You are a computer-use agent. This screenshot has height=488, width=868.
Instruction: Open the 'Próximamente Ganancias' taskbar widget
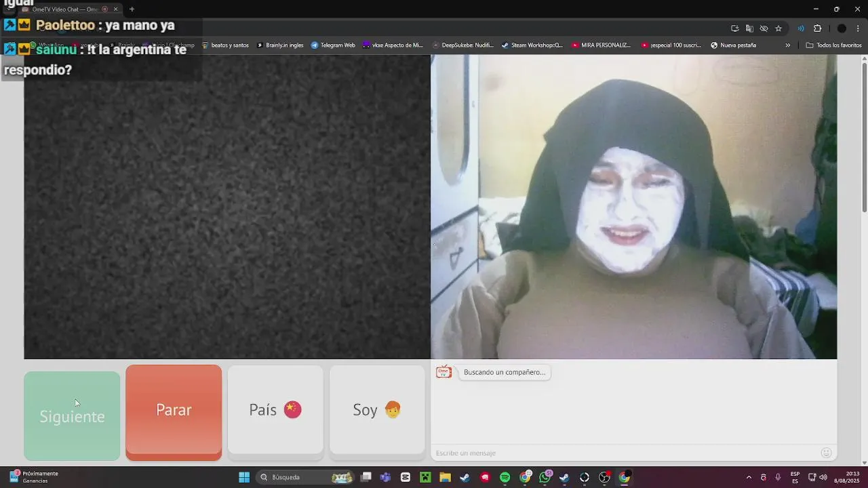tap(33, 477)
